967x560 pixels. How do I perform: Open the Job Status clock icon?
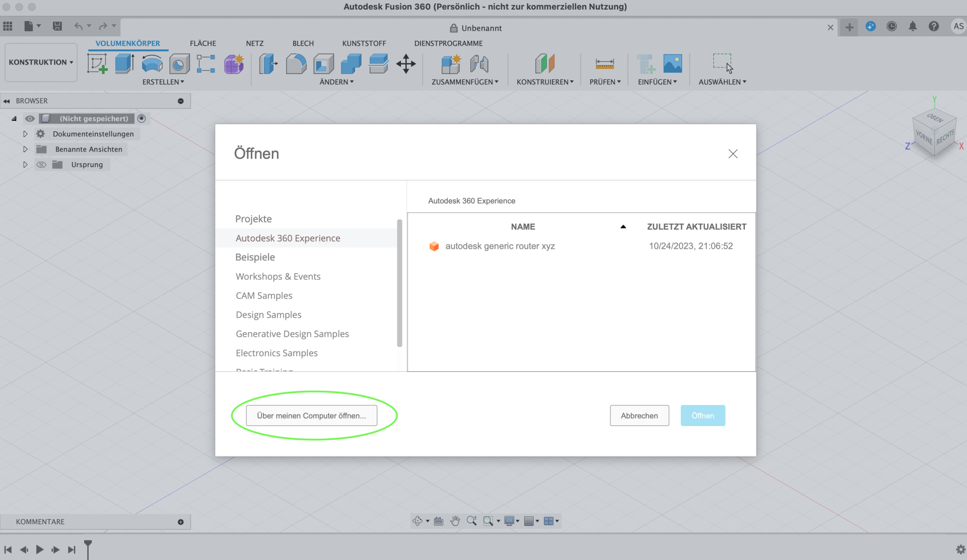pyautogui.click(x=891, y=26)
